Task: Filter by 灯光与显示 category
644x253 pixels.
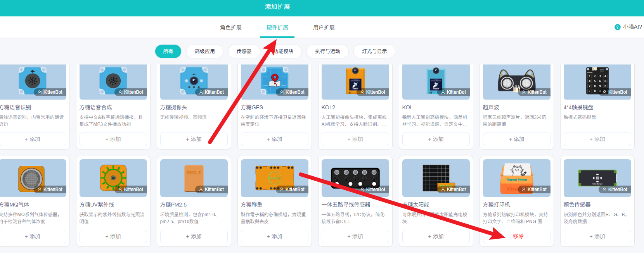Action: click(x=374, y=51)
